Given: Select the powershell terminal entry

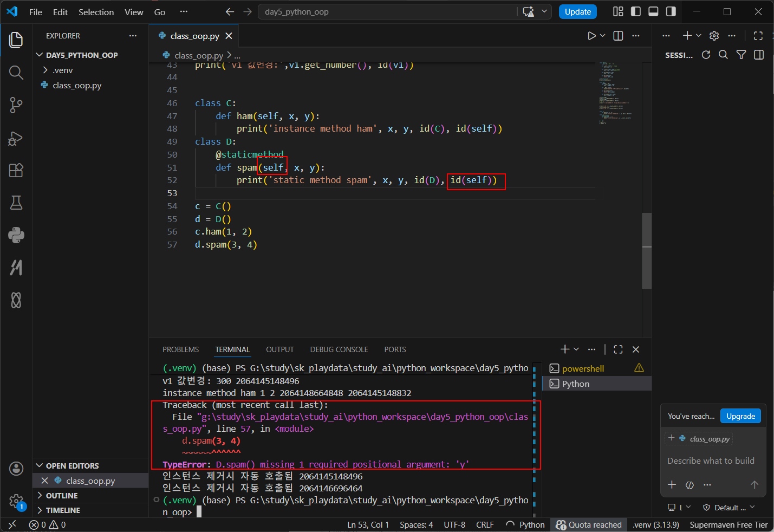Looking at the screenshot, I should point(596,368).
